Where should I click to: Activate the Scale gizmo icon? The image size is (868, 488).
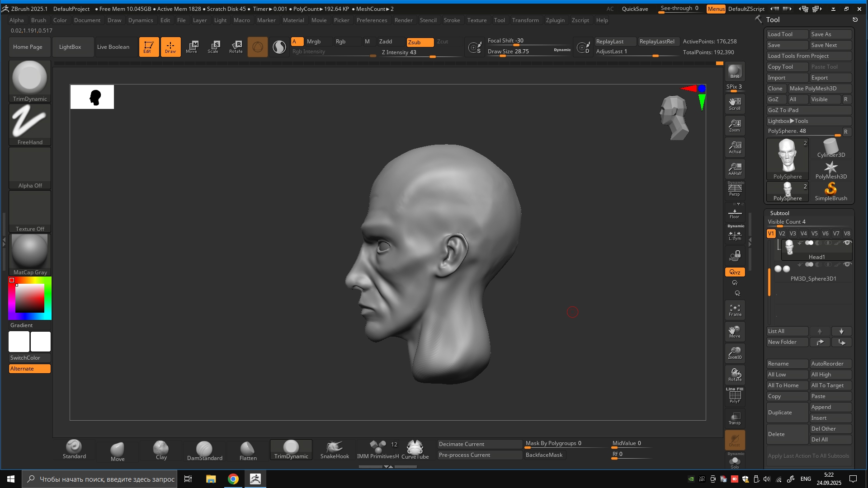(213, 47)
